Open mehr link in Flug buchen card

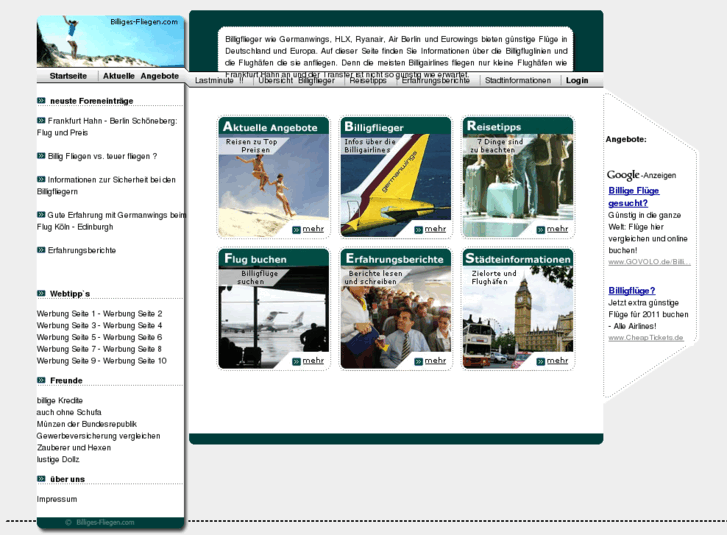313,360
